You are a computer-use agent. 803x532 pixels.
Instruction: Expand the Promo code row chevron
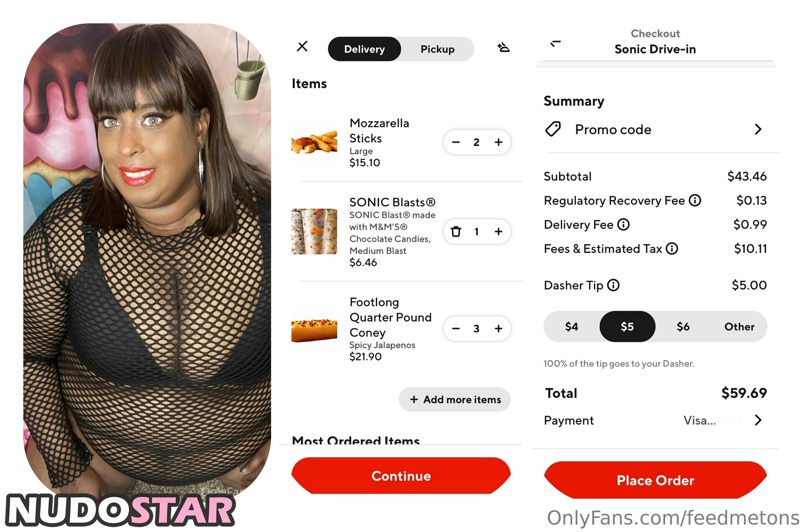pos(758,129)
